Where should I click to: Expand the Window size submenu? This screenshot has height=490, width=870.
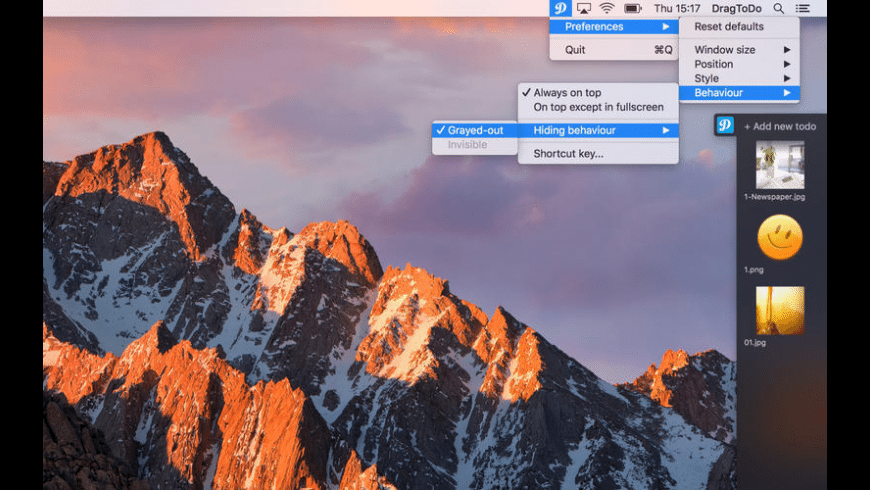tap(739, 50)
